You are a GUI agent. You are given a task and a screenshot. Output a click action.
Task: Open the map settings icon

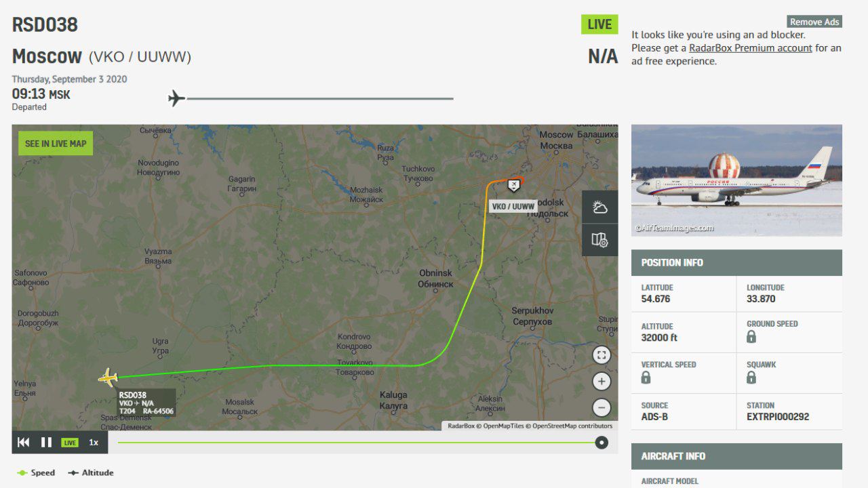coord(599,240)
